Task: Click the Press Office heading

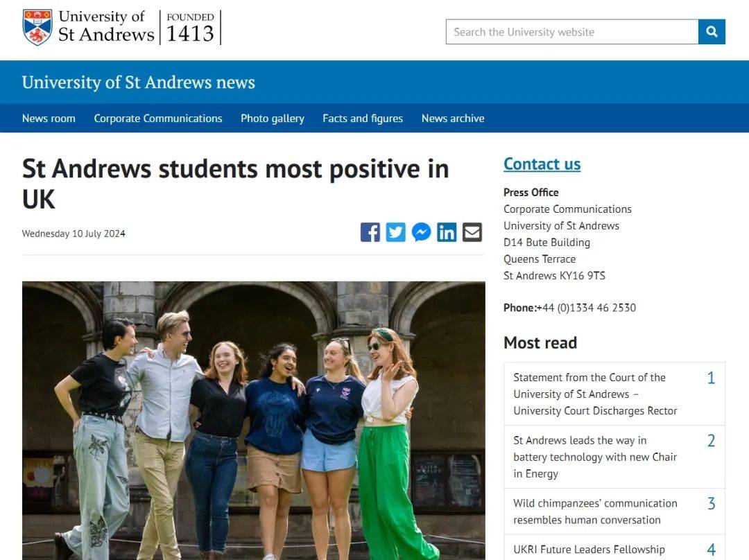Action: [531, 193]
